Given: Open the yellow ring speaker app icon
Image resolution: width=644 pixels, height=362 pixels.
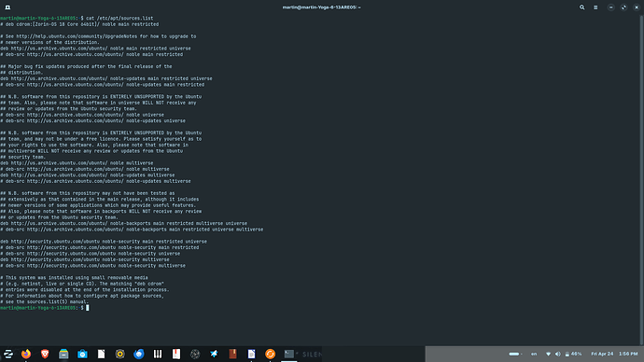Looking at the screenshot, I should [x=119, y=354].
